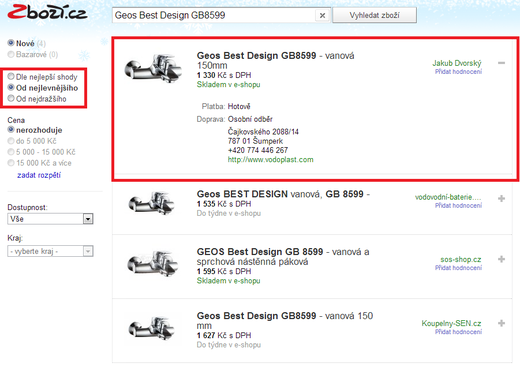This screenshot has width=520, height=367.
Task: Click into the 'Geos Best Design GB8599' search field
Action: [x=214, y=15]
